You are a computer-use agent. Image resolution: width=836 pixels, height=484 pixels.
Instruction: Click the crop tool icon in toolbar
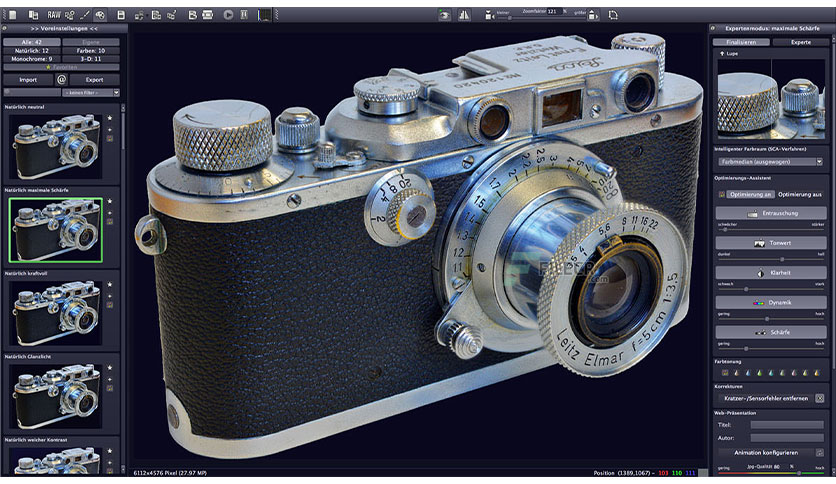coord(613,15)
